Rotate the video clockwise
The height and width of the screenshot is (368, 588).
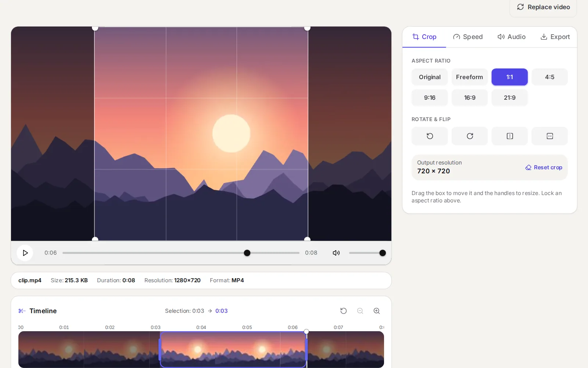coord(470,136)
